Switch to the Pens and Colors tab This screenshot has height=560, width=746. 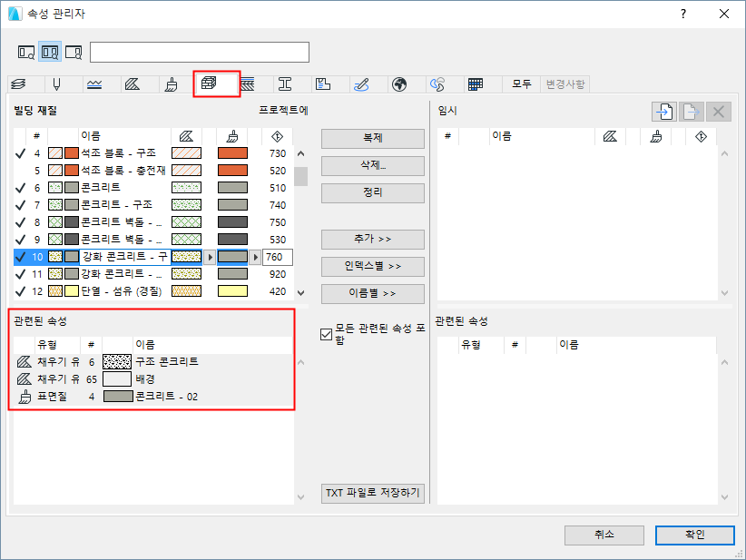[x=58, y=84]
